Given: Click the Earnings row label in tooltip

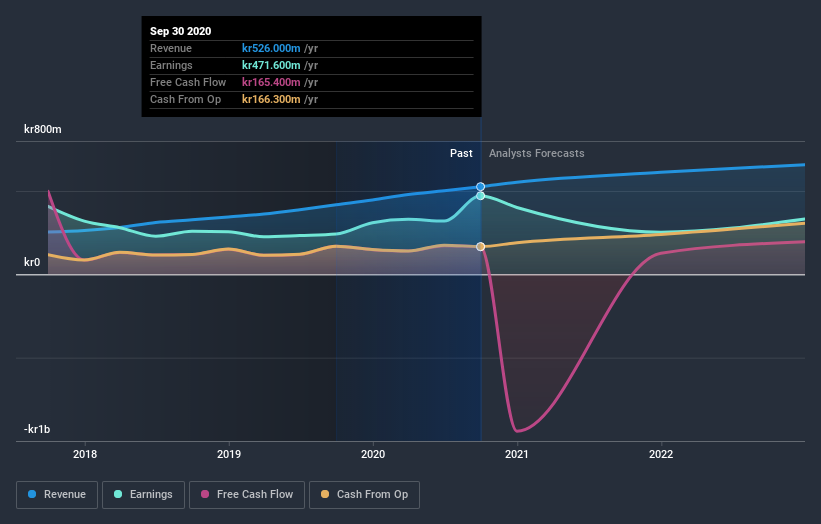Looking at the screenshot, I should click(171, 65).
